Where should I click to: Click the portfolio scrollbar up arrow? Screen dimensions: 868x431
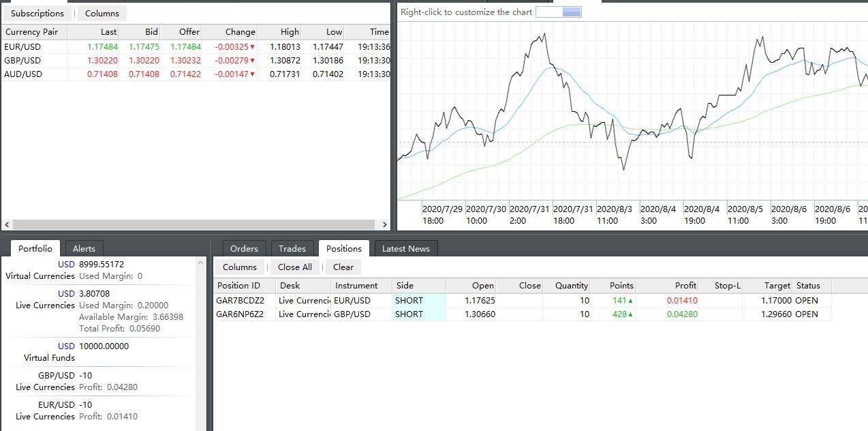pyautogui.click(x=201, y=262)
